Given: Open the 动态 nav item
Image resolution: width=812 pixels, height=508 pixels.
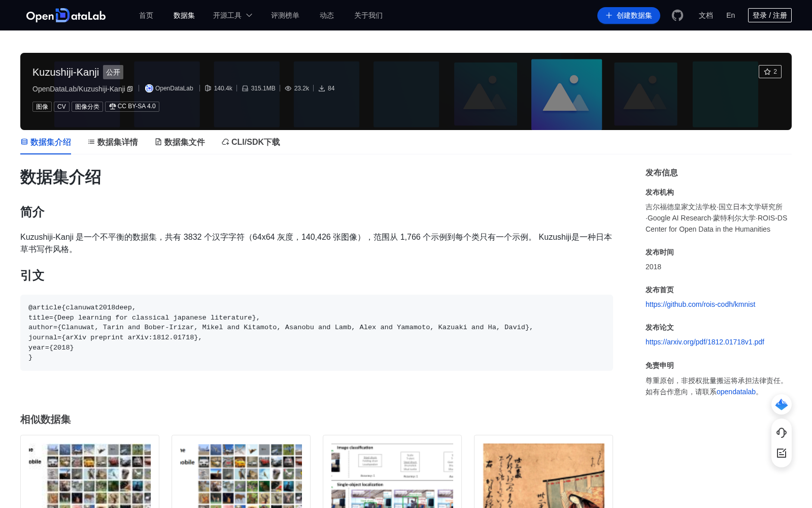Looking at the screenshot, I should (327, 15).
